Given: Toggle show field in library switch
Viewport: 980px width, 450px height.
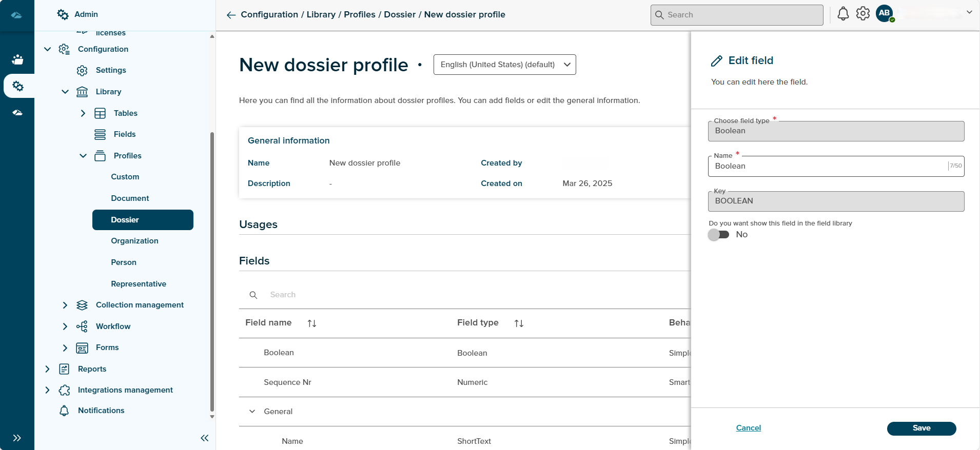Looking at the screenshot, I should click(x=718, y=235).
